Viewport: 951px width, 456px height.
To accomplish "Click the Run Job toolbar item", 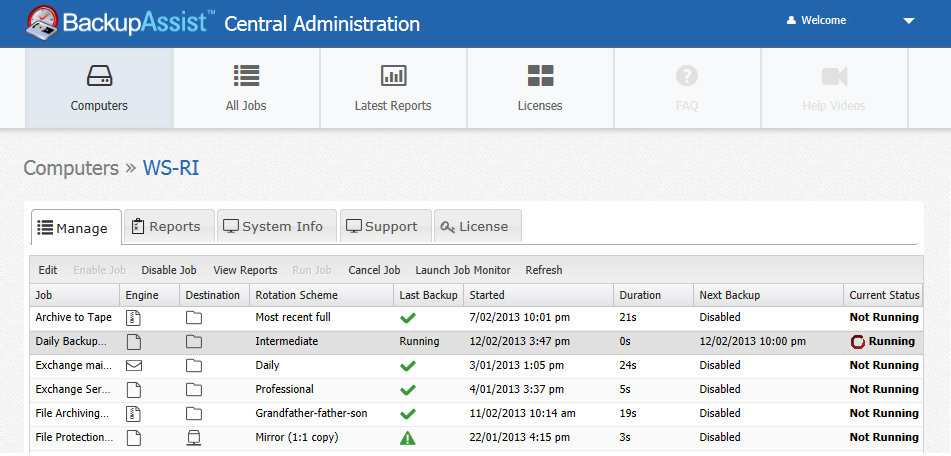I will [312, 270].
